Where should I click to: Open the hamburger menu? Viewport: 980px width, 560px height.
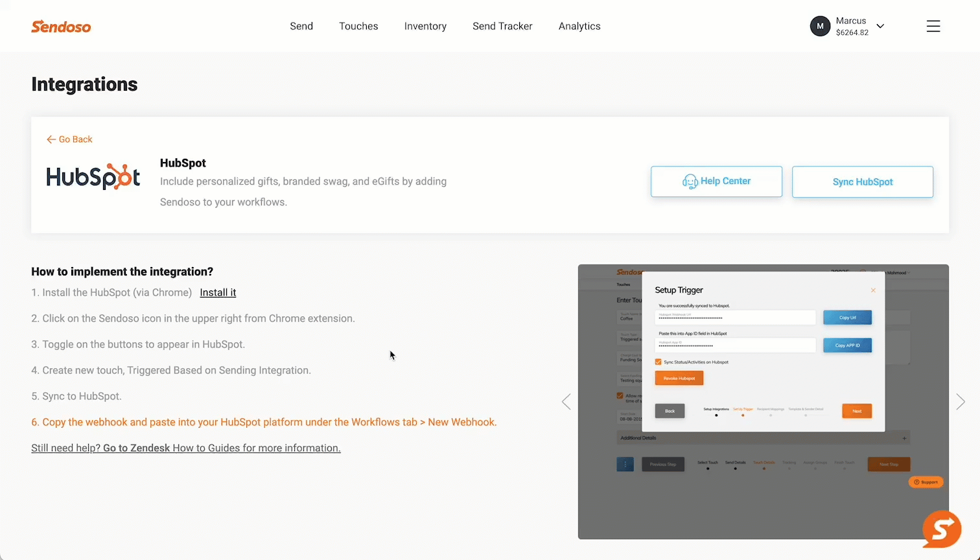pyautogui.click(x=933, y=26)
